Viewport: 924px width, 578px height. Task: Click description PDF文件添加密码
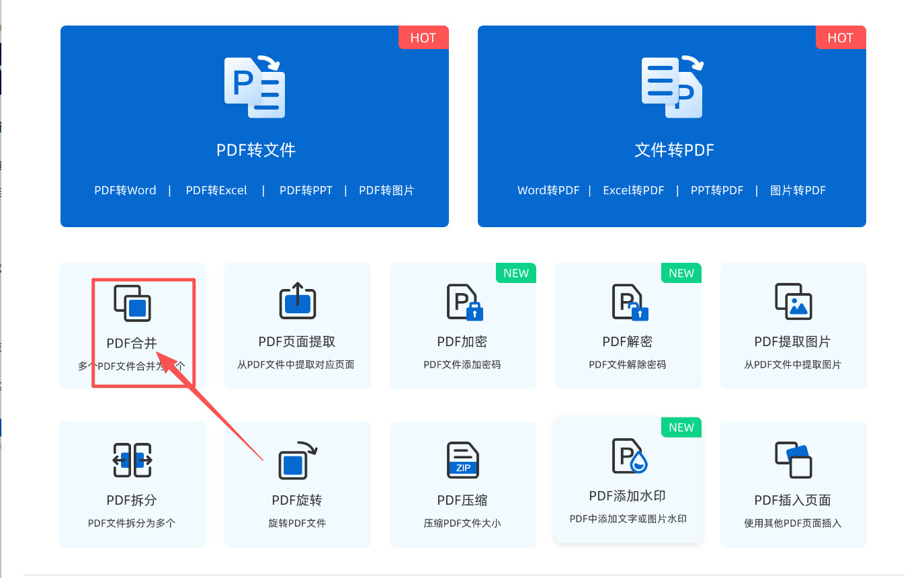(x=462, y=365)
